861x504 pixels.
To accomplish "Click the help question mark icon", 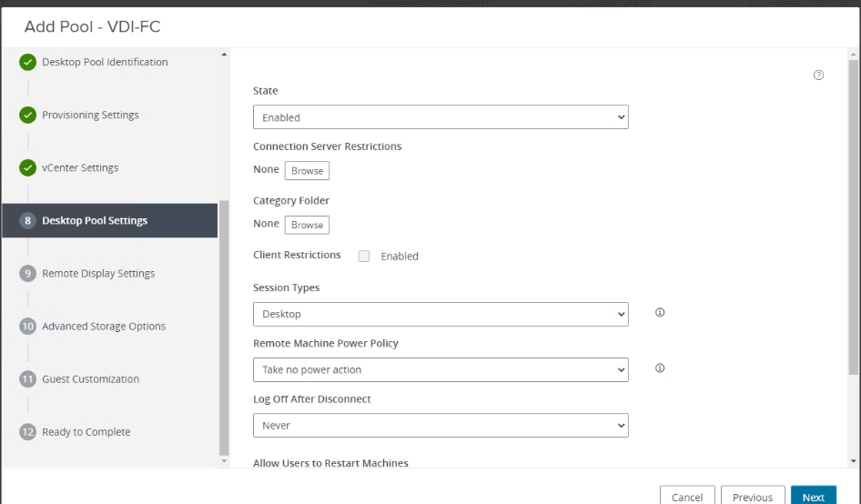I will coord(818,76).
